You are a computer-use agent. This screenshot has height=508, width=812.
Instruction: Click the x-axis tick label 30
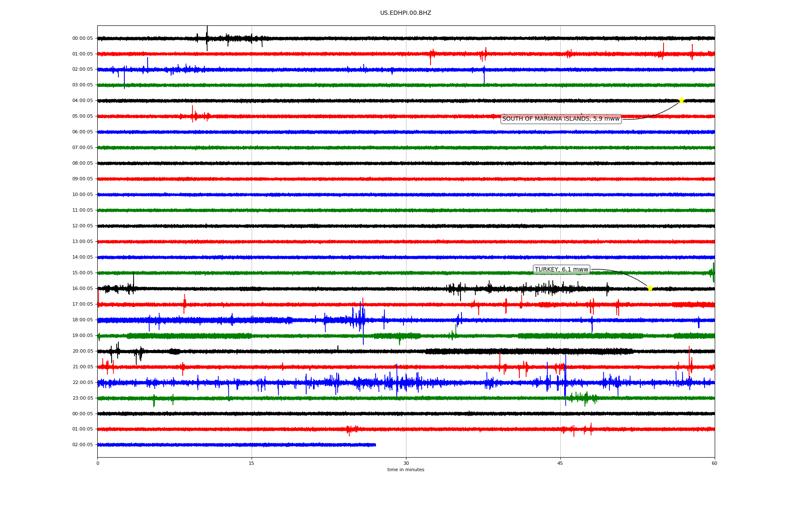[406, 464]
